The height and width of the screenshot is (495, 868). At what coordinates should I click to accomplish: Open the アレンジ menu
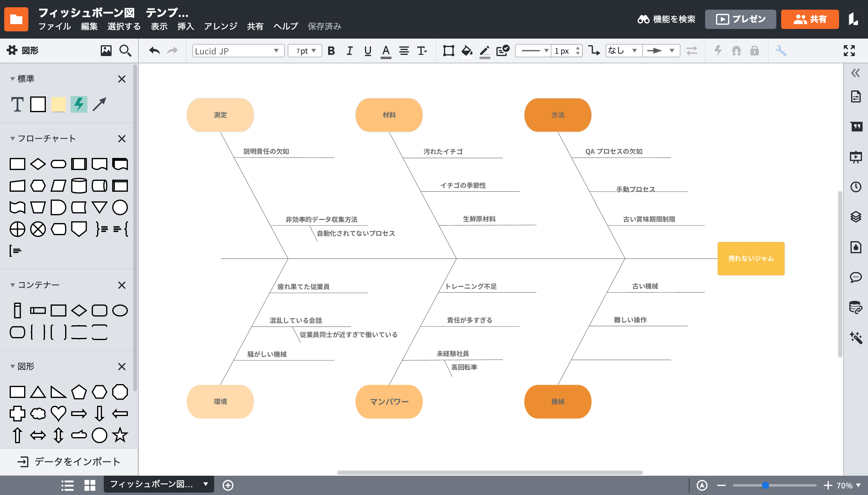coord(220,26)
